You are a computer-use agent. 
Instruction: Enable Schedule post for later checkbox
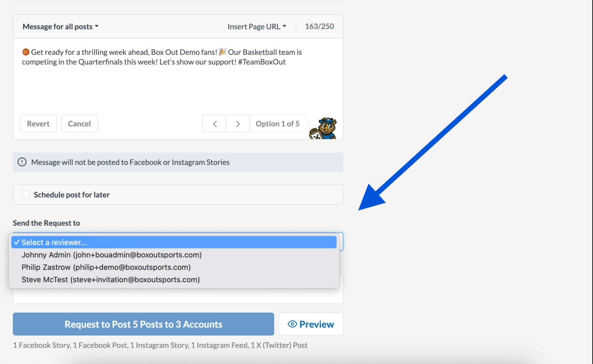pos(26,195)
